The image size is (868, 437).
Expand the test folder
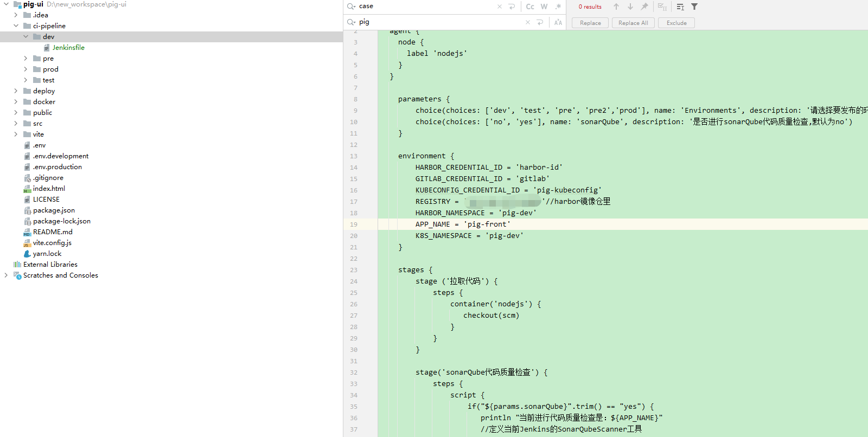pyautogui.click(x=25, y=80)
